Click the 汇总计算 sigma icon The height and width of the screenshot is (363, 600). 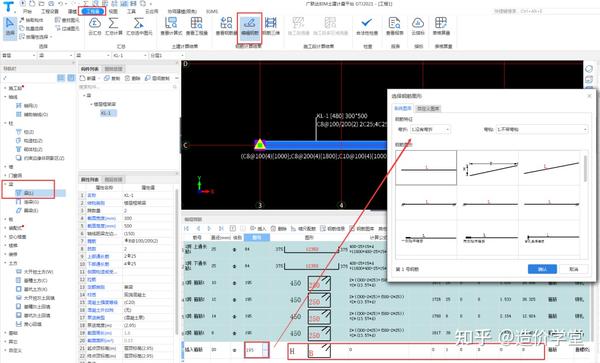[114, 26]
